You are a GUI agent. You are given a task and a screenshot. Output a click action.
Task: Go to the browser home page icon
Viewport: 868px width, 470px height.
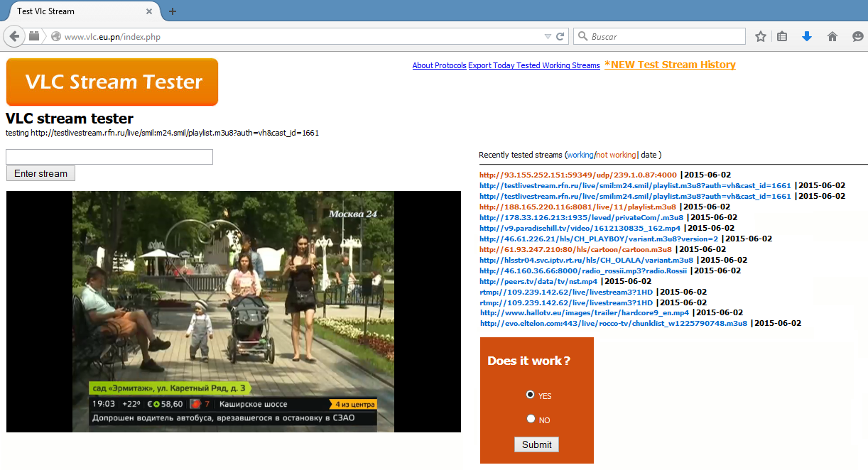point(832,36)
